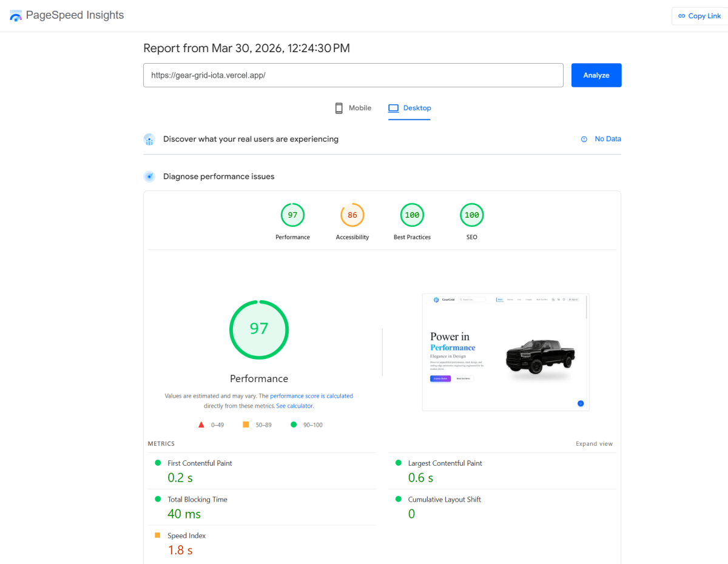Image resolution: width=728 pixels, height=564 pixels.
Task: Select the Desktop tab
Action: pos(409,108)
